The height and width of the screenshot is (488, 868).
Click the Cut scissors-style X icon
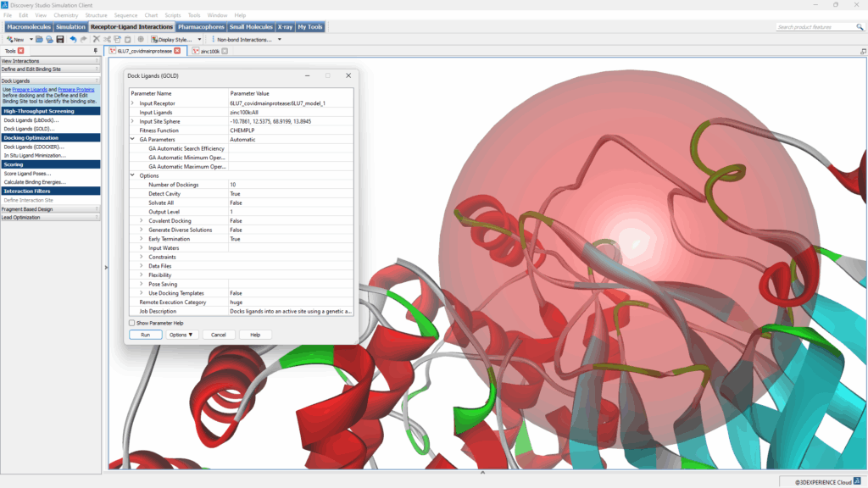(x=96, y=39)
